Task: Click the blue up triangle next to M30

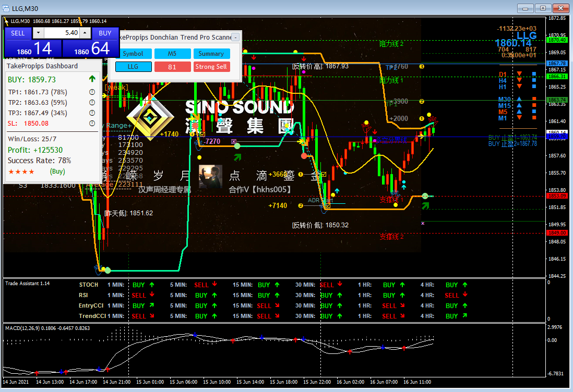Action: click(x=519, y=99)
